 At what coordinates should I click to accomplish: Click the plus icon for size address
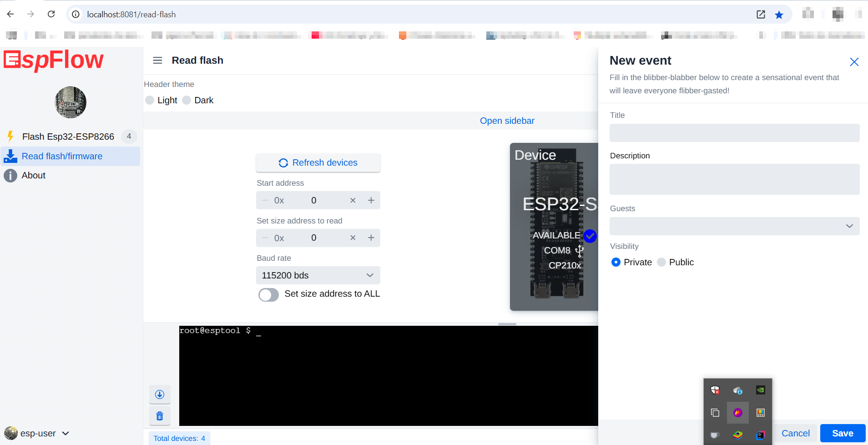click(371, 238)
